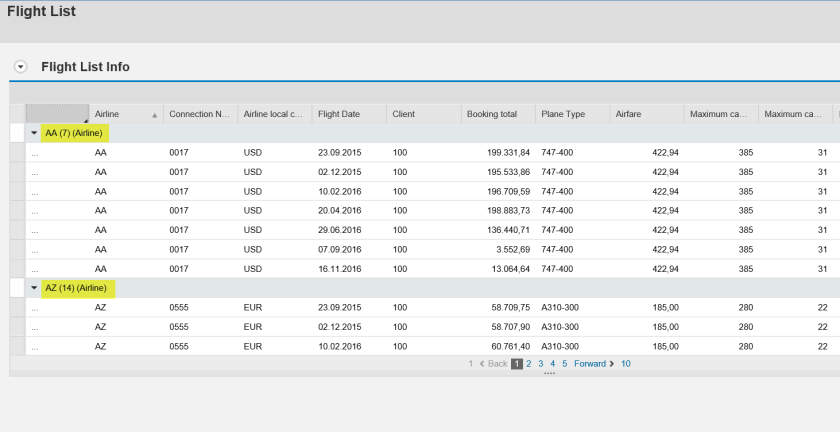Select the AZ row dated 10.02.2016
The height and width of the screenshot is (432, 840).
[17, 346]
